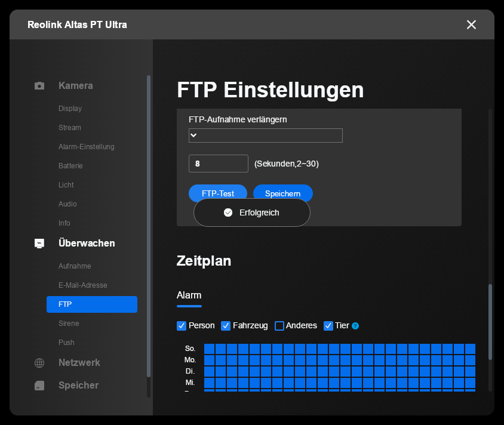Click the Netzwerk globe icon
Screen dimensions: 504x425
point(39,363)
